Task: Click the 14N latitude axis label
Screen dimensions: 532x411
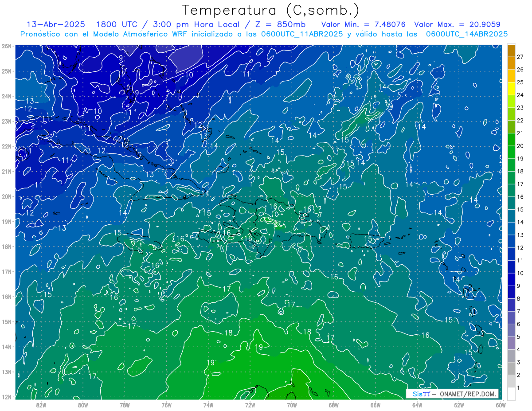Action: (7, 347)
